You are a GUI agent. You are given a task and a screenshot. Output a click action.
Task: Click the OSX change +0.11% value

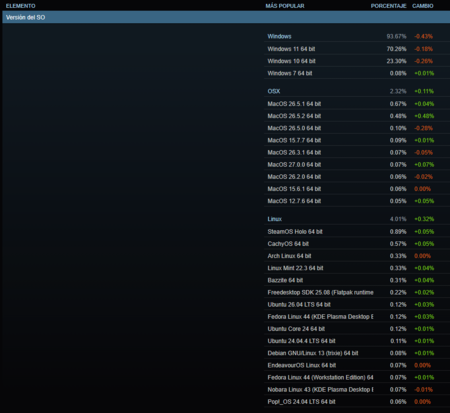pos(424,91)
